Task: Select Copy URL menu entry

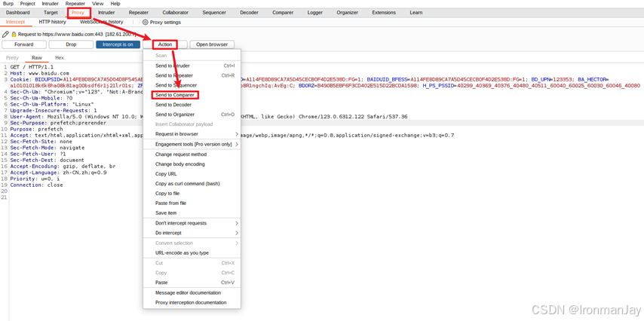Action: (x=192, y=174)
